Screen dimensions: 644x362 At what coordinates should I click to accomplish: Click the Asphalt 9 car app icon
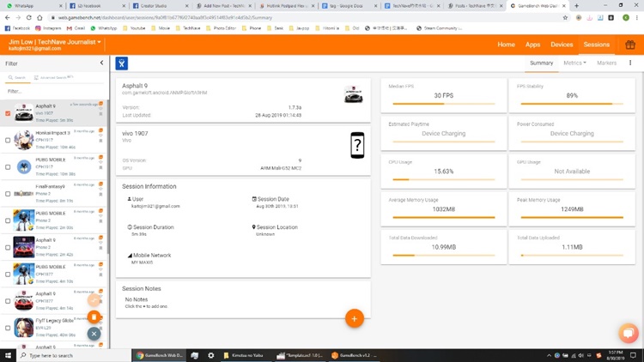(353, 94)
